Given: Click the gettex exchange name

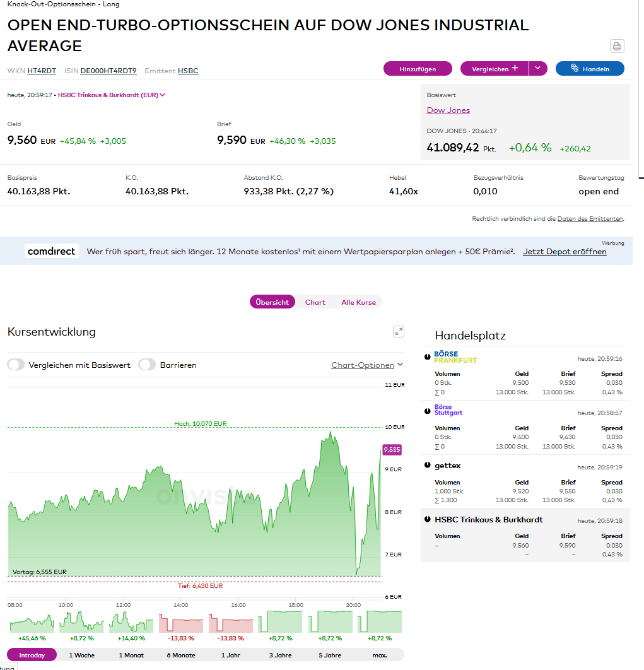Looking at the screenshot, I should 447,466.
